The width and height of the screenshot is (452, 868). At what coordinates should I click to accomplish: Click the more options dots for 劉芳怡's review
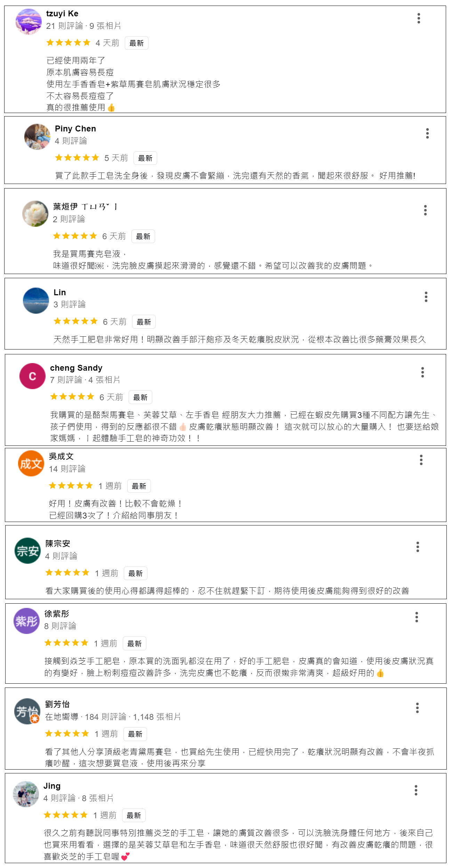click(417, 708)
